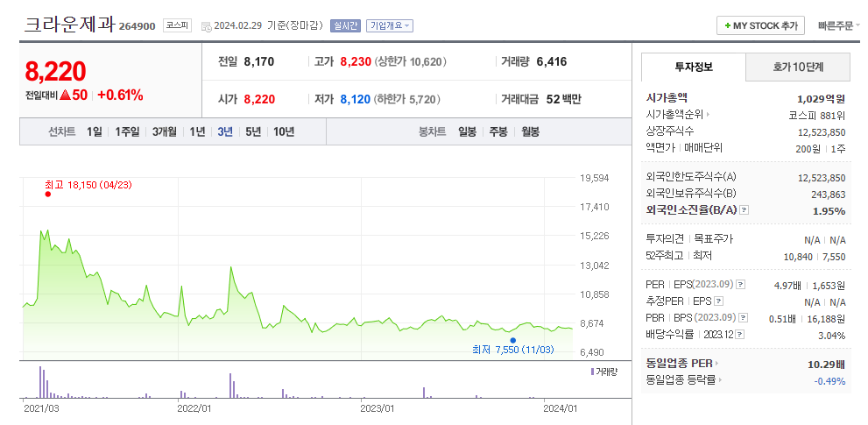Image resolution: width=868 pixels, height=425 pixels.
Task: Select the 1주일 line chart period
Action: coord(127,131)
